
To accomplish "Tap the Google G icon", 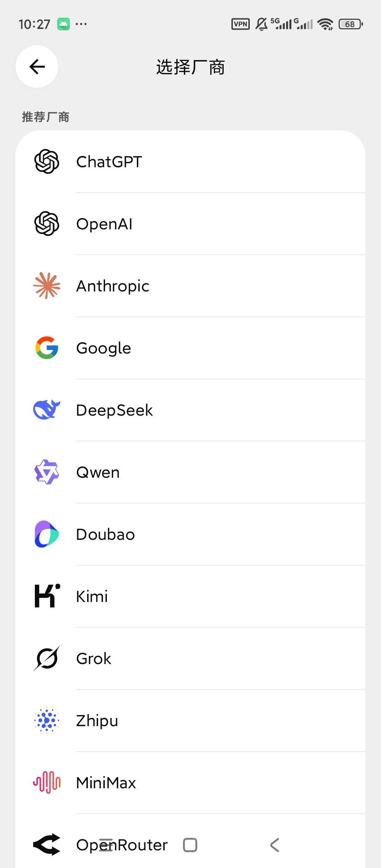I will pyautogui.click(x=47, y=348).
